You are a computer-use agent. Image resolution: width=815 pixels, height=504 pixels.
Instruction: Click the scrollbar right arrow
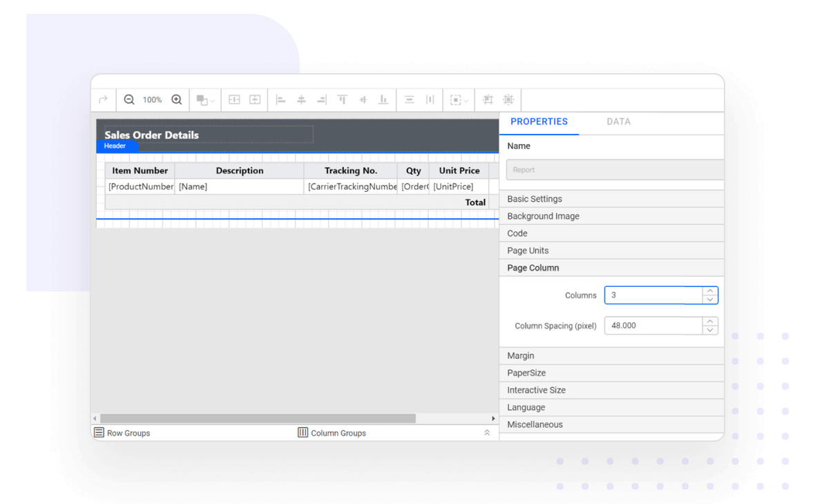pos(493,418)
